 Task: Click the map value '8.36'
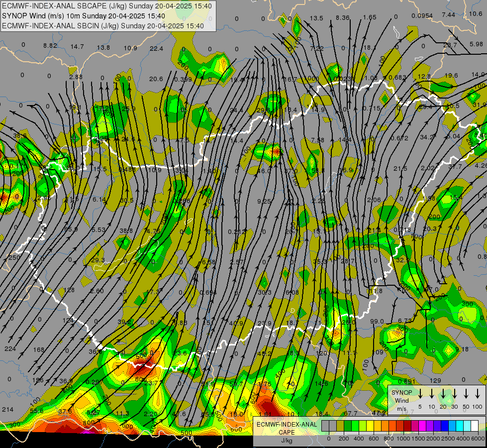tap(343, 18)
